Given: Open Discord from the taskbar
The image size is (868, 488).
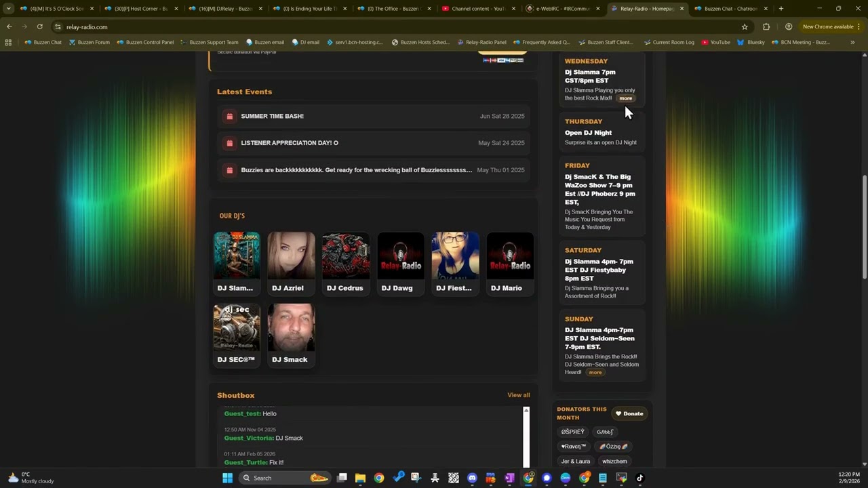Looking at the screenshot, I should [x=472, y=478].
